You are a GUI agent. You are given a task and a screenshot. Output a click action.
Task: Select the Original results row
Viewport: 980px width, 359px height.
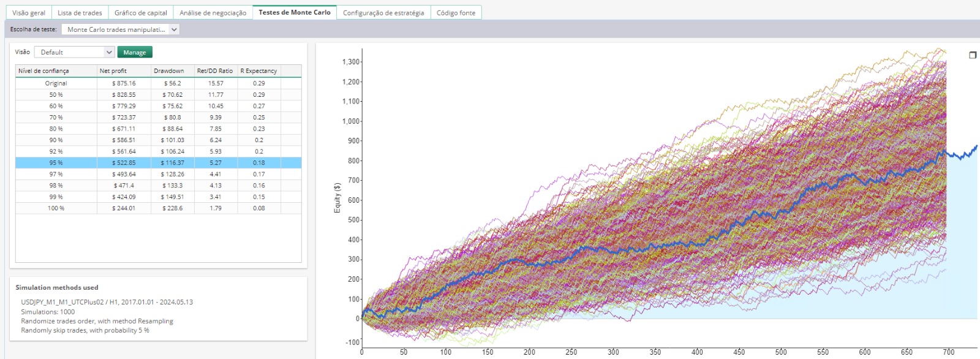pos(159,83)
